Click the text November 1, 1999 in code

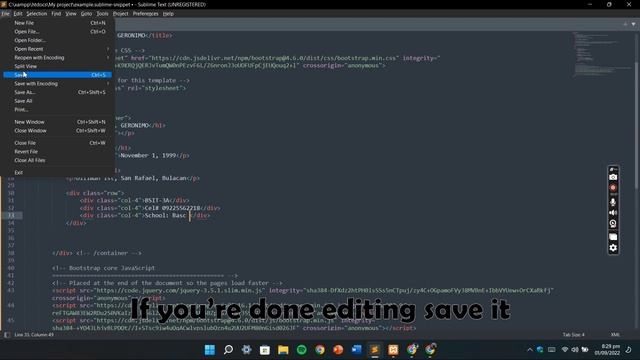[148, 156]
